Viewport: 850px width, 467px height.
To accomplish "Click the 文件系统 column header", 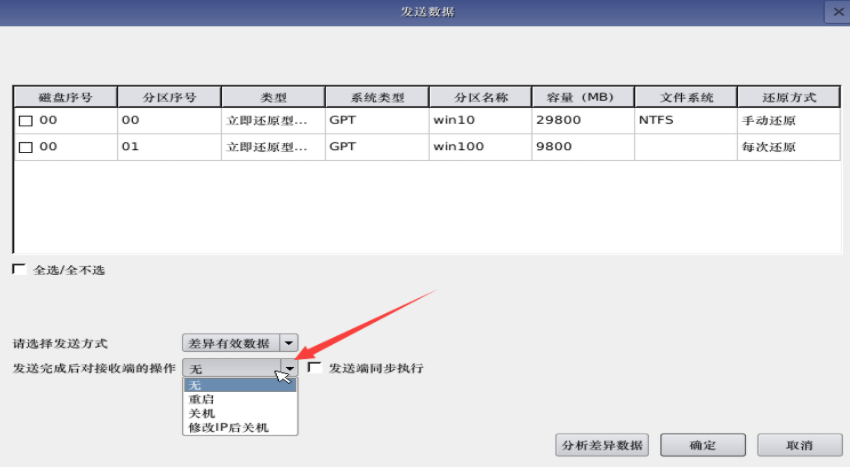I will [686, 97].
